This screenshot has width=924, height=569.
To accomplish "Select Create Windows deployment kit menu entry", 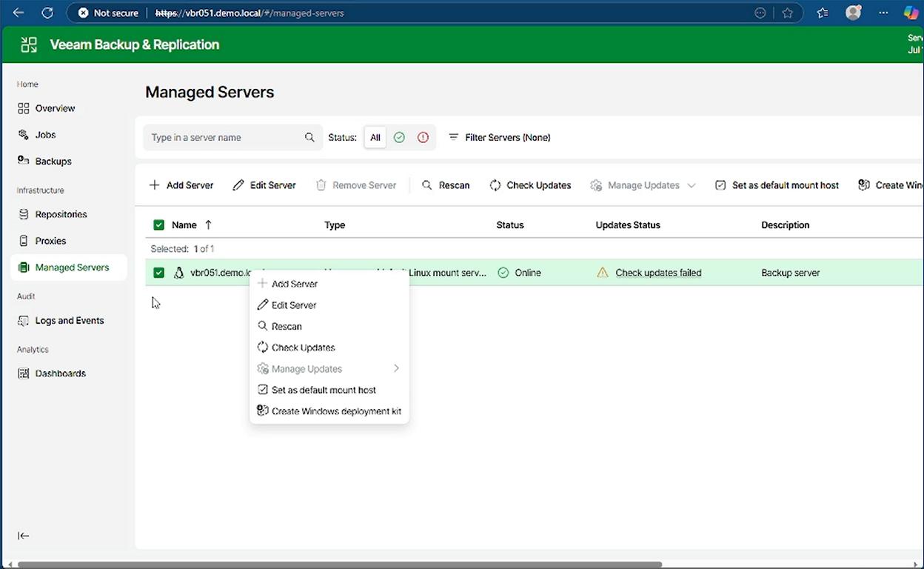I will click(335, 411).
